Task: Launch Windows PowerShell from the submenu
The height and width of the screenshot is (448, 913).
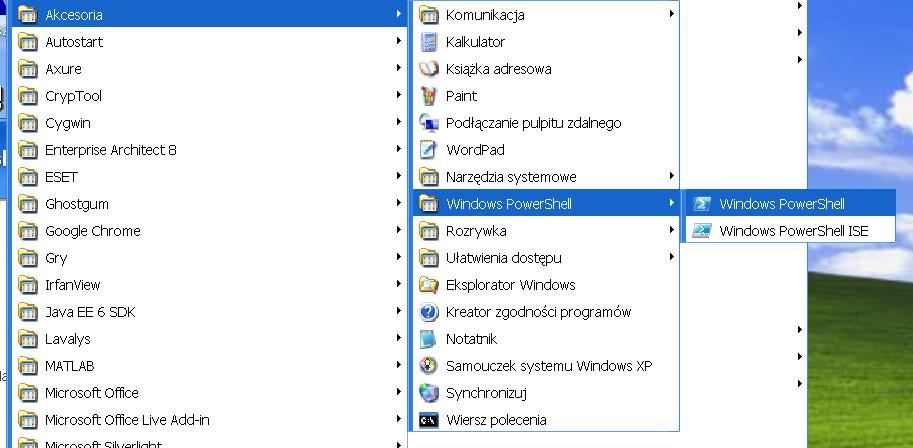Action: click(789, 204)
